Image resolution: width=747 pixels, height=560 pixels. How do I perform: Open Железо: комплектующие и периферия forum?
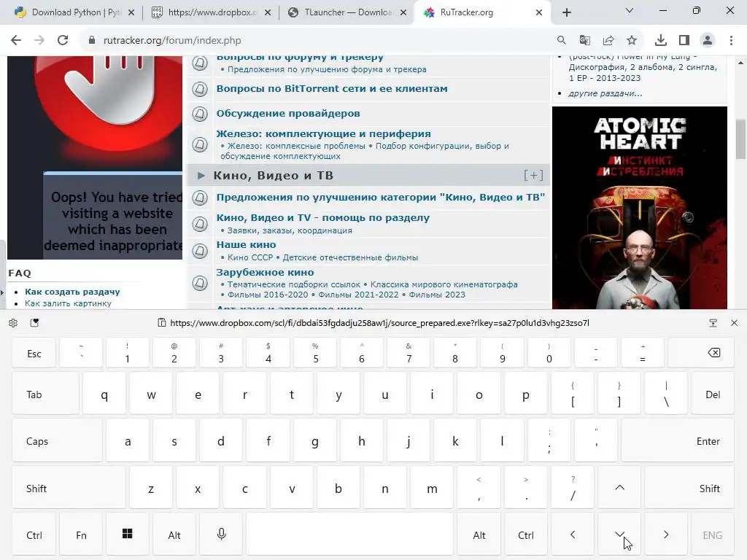coord(323,134)
